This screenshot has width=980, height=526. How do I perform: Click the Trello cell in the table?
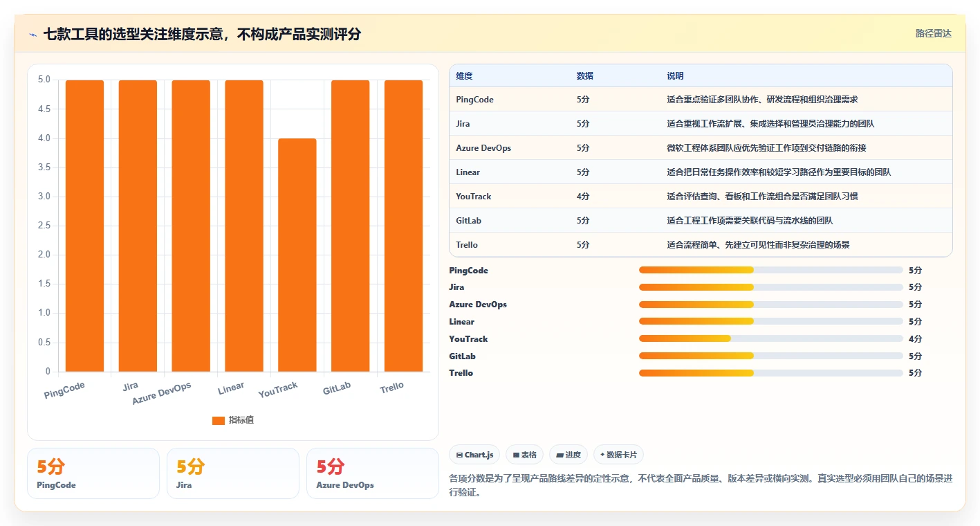467,245
